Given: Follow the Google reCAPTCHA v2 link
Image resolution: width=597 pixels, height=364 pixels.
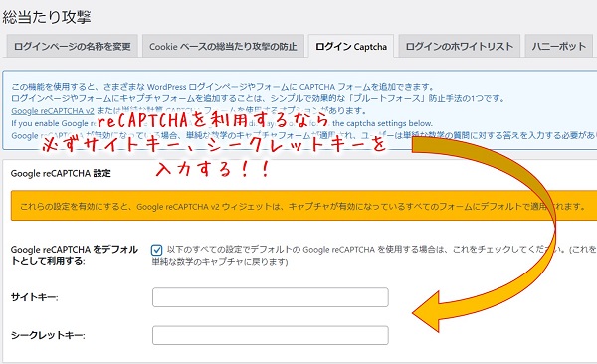Looking at the screenshot, I should click(53, 111).
